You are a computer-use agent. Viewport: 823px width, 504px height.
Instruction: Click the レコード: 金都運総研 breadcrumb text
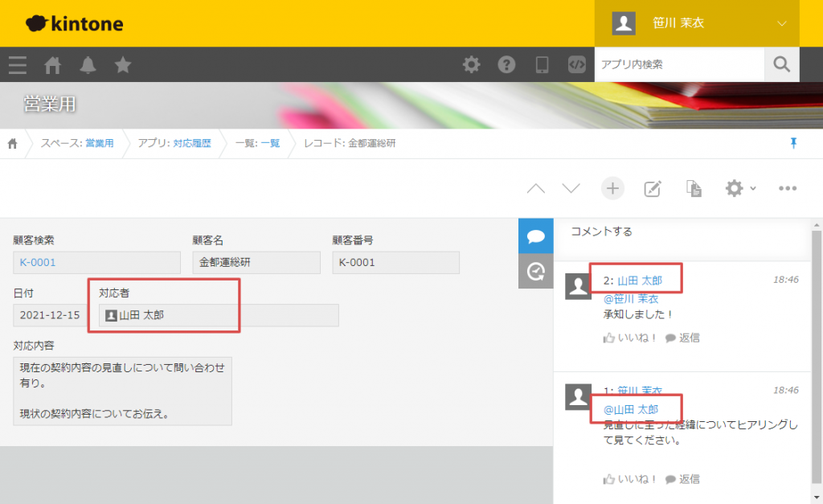click(350, 143)
